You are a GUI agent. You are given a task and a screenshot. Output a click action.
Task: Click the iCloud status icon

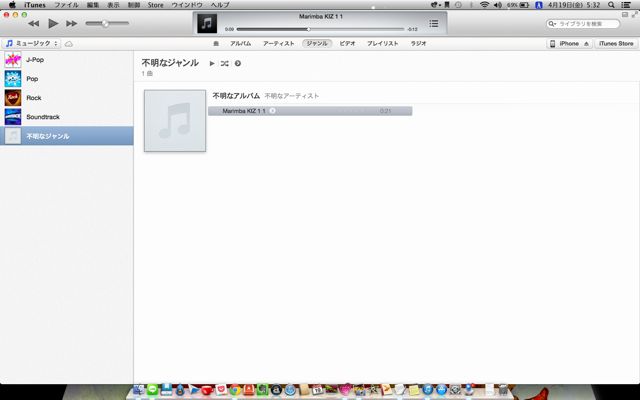click(x=69, y=44)
